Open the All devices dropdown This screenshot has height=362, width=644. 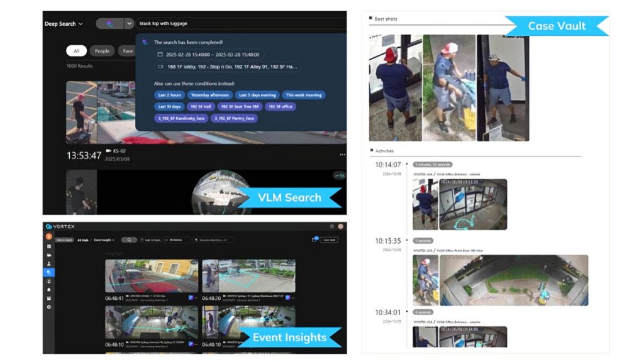[174, 239]
